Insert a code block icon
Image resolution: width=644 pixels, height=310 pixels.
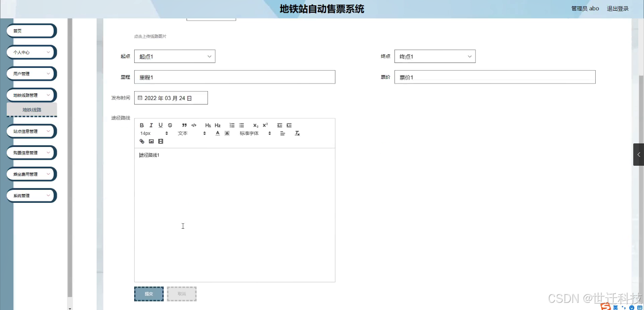194,126
